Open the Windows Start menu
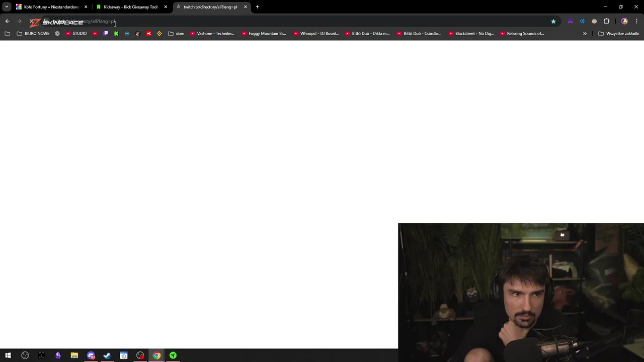644x362 pixels. click(x=8, y=355)
